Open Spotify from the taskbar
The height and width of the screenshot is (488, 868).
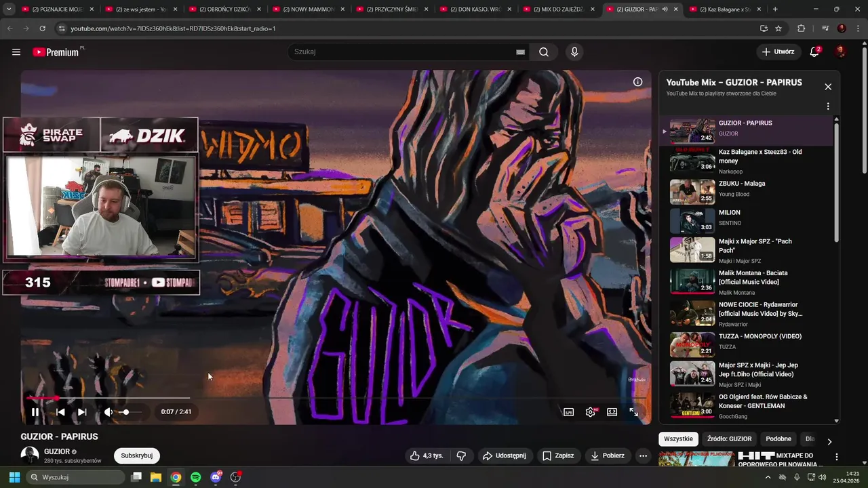196,477
